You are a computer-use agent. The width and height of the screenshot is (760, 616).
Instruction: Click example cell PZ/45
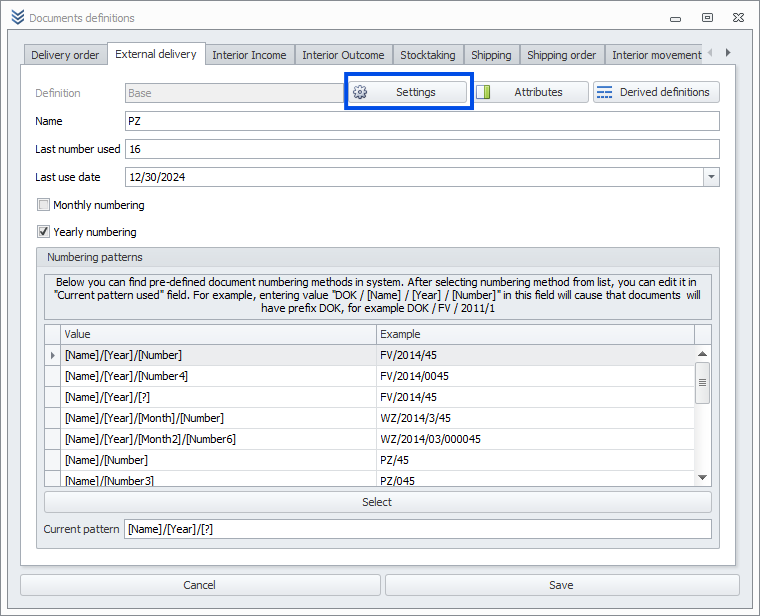pos(535,460)
